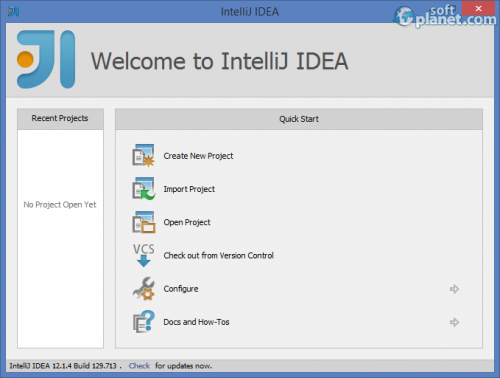Click the Docs and How-Tos question mark icon
500x378 pixels.
click(144, 322)
